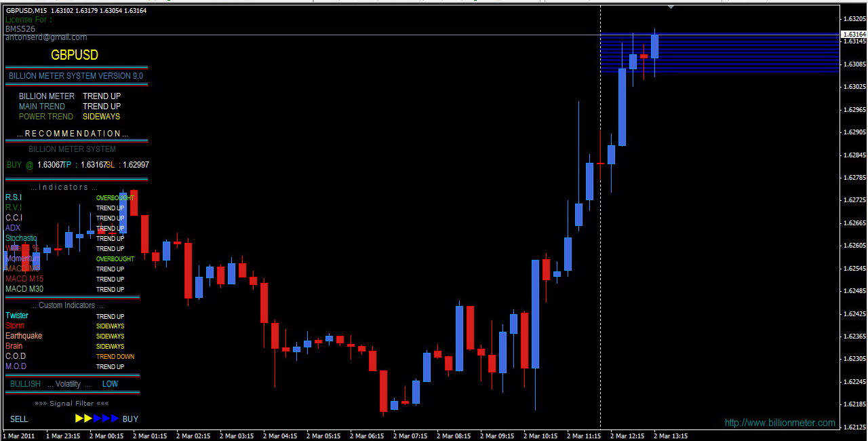Click the TP value 1.63167
The height and width of the screenshot is (441, 868).
pyautogui.click(x=94, y=165)
